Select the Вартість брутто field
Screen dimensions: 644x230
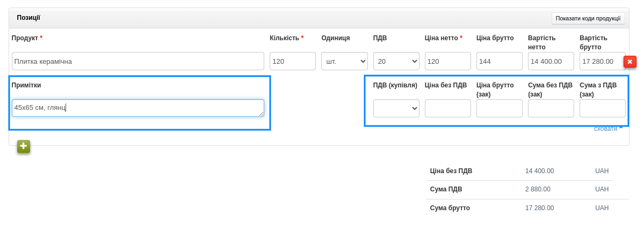coord(602,61)
